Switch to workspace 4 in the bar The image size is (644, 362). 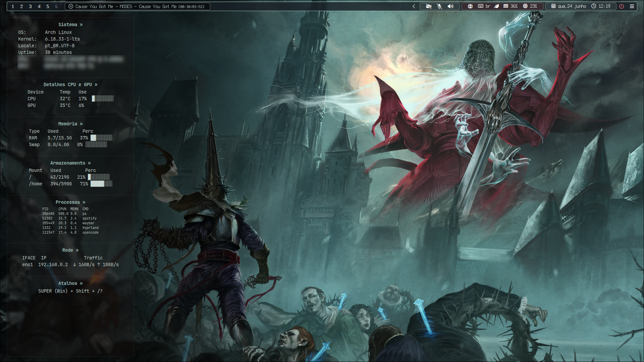coord(39,6)
